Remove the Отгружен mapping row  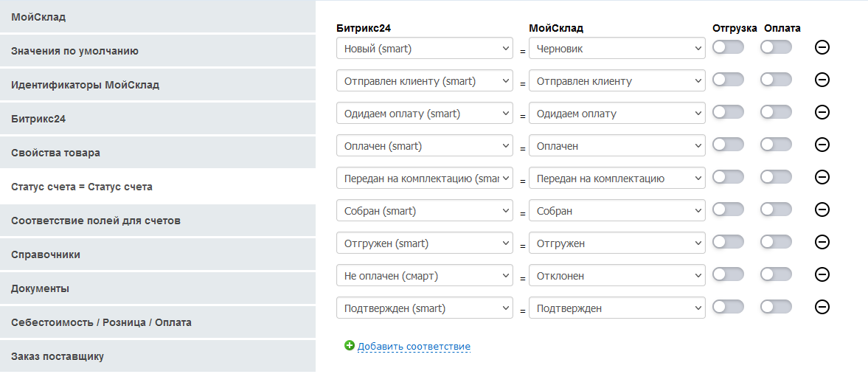point(822,243)
